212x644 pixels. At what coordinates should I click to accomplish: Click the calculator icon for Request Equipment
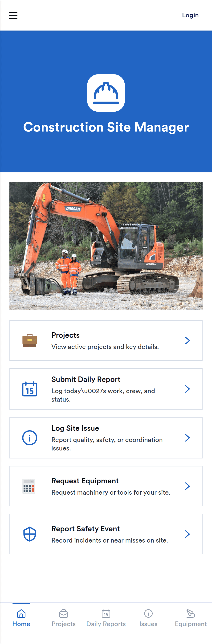29,486
